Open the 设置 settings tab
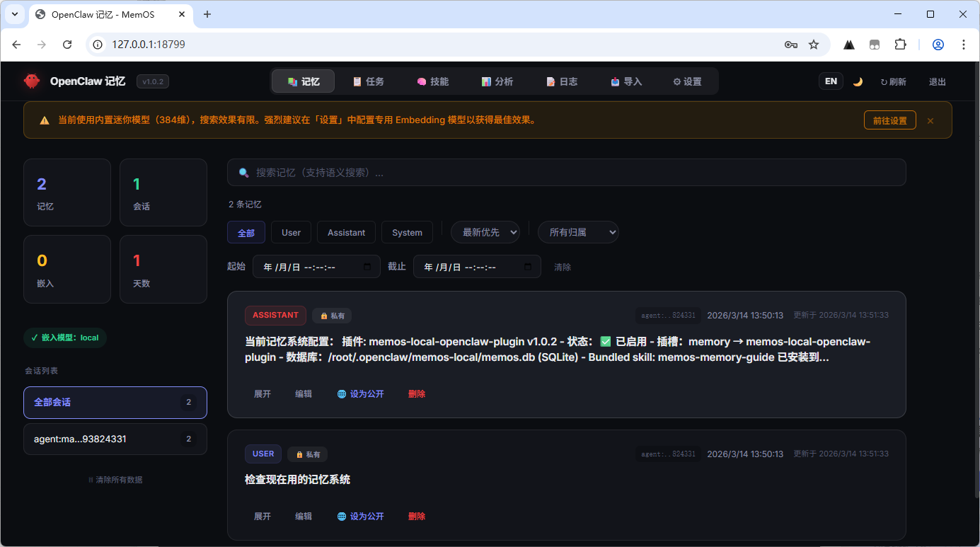The width and height of the screenshot is (980, 547). tap(687, 81)
